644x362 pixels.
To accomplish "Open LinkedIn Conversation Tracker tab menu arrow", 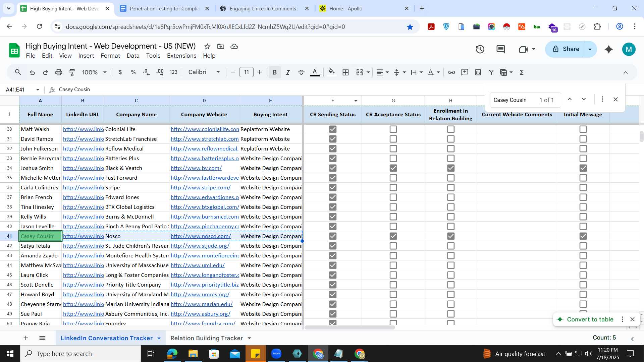I will click(159, 338).
